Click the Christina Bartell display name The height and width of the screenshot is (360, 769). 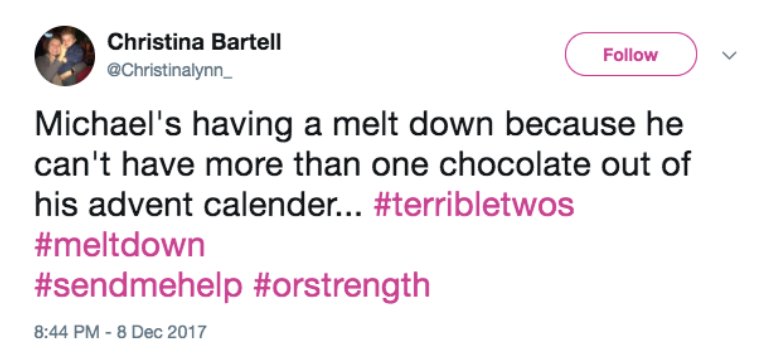[x=195, y=42]
